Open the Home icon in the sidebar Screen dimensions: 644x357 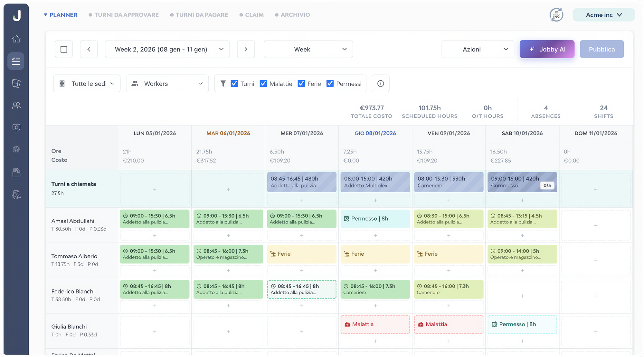(16, 39)
